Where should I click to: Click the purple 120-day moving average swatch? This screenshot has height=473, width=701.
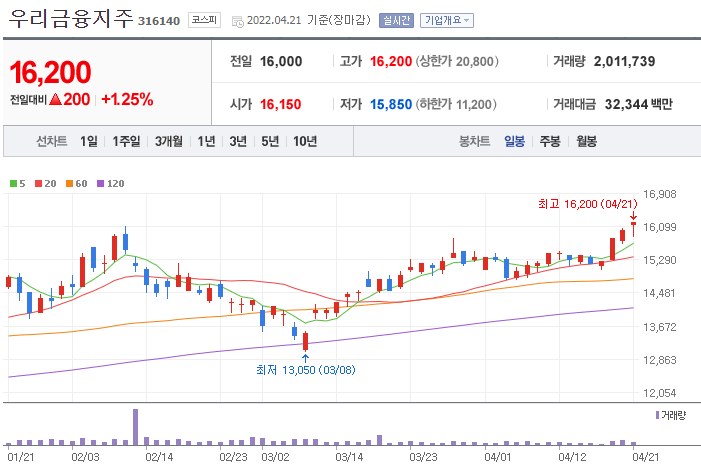coord(101,183)
